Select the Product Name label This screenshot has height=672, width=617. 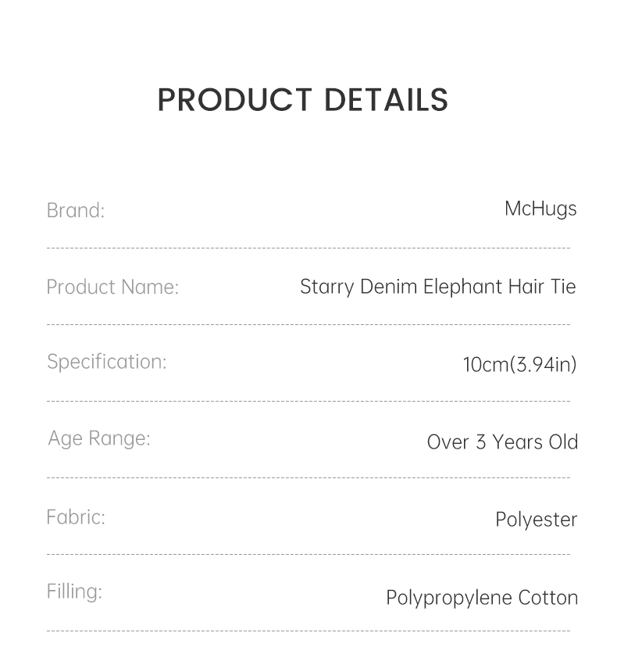coord(112,287)
